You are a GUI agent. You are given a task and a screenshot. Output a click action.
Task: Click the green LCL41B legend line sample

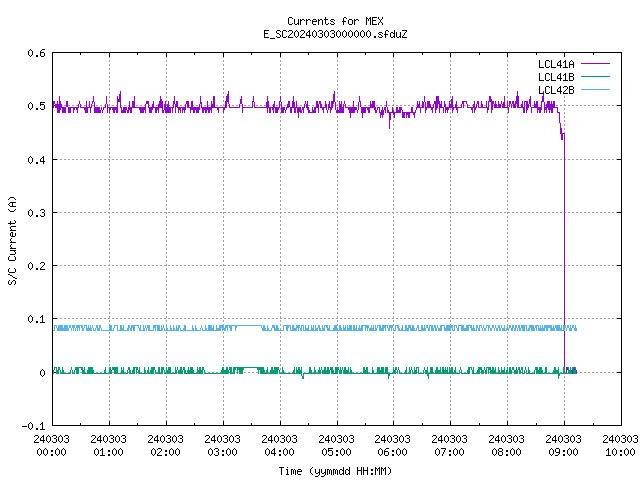tap(595, 76)
